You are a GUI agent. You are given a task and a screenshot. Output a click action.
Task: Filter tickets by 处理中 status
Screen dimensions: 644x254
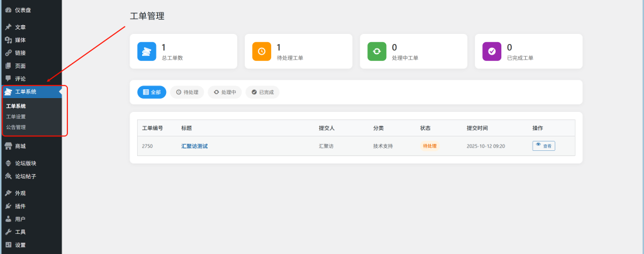click(225, 92)
